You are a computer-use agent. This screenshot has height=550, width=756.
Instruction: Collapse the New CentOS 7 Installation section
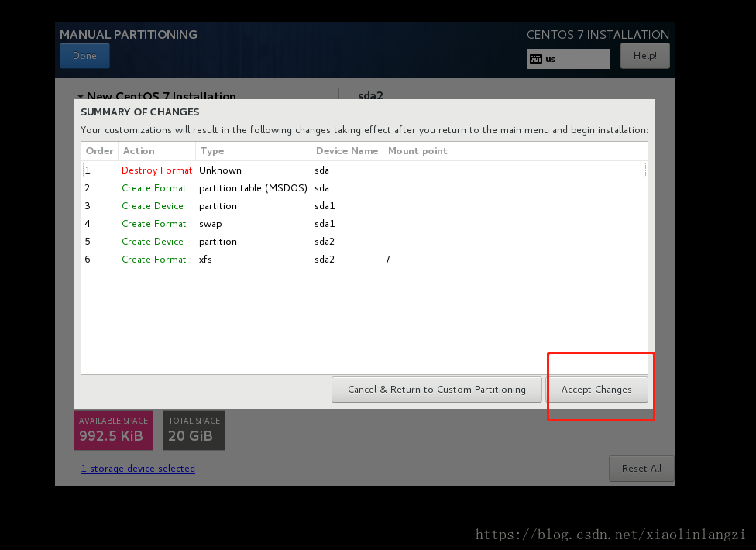(x=81, y=97)
